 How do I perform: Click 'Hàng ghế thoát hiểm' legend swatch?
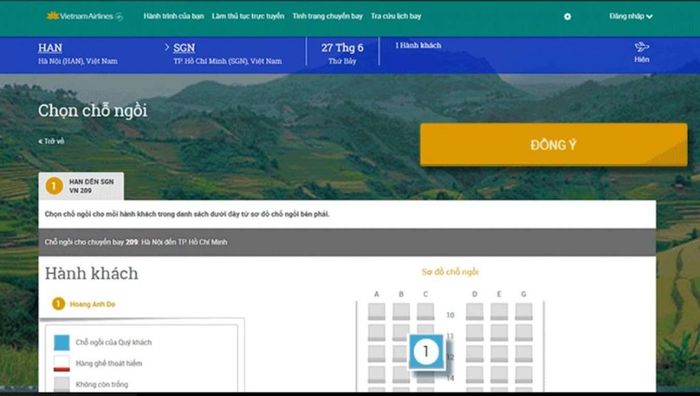pyautogui.click(x=62, y=363)
